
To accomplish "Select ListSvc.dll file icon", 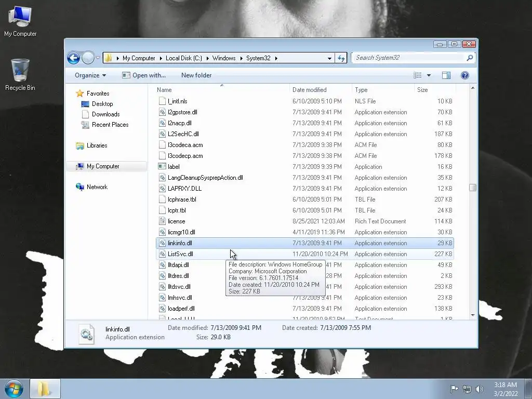I will tap(162, 254).
